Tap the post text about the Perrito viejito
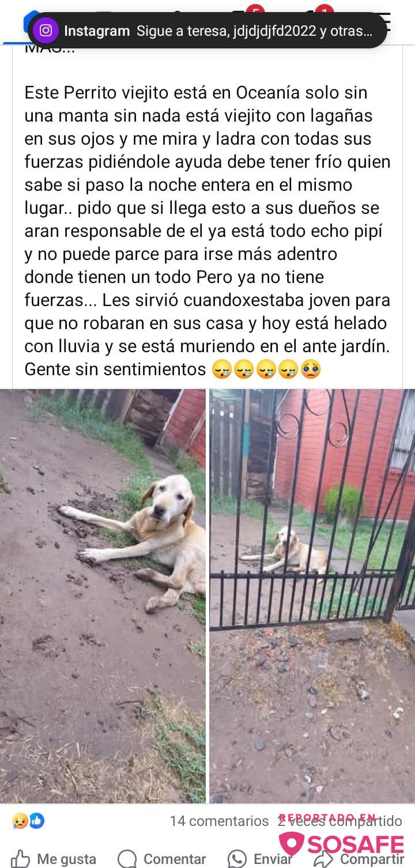Screen dimensions: 415x868 pyautogui.click(x=207, y=231)
